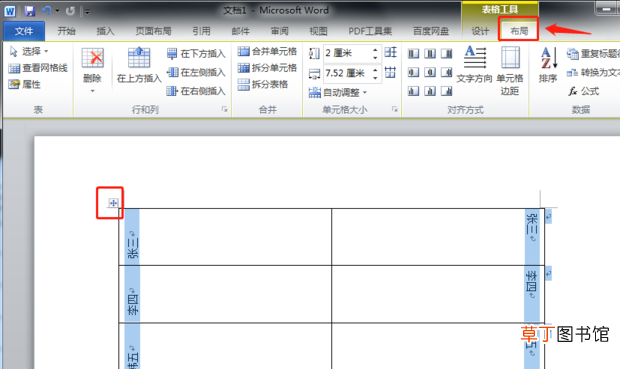
Task: Decrease the row height with down stepper
Action: click(375, 57)
